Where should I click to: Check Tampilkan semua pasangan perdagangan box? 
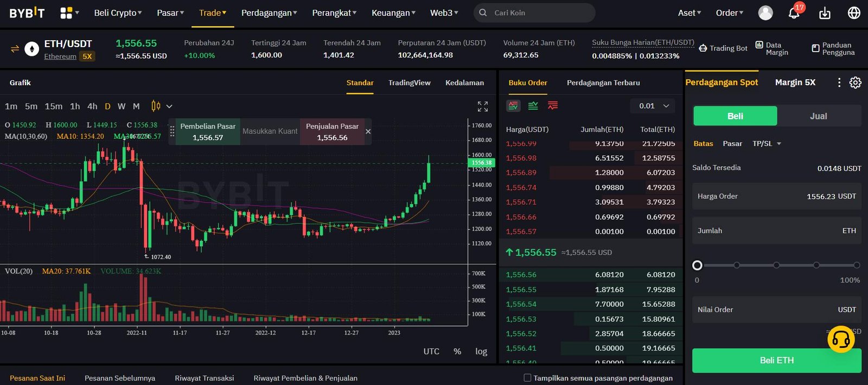pos(527,377)
